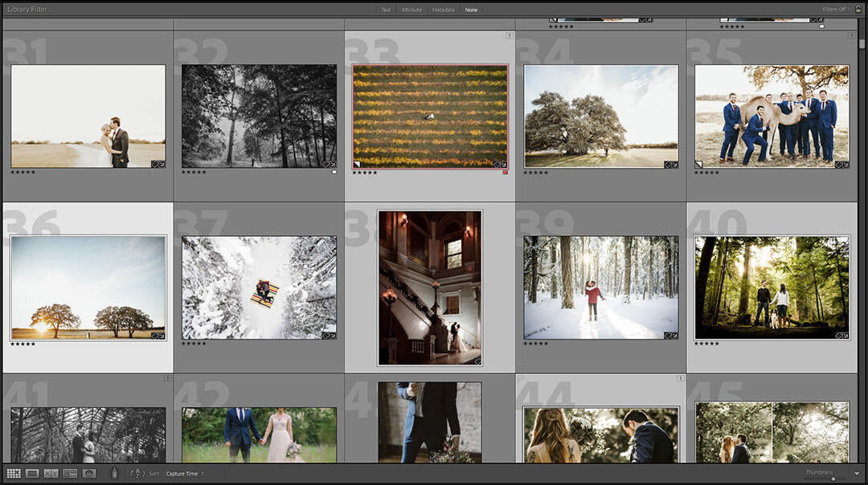Open the Capture Time sort dropdown
This screenshot has height=485, width=868.
pyautogui.click(x=185, y=474)
